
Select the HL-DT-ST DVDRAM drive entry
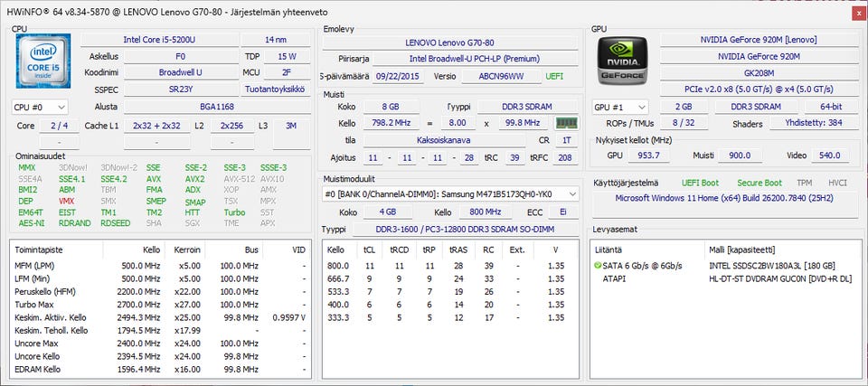click(x=779, y=278)
